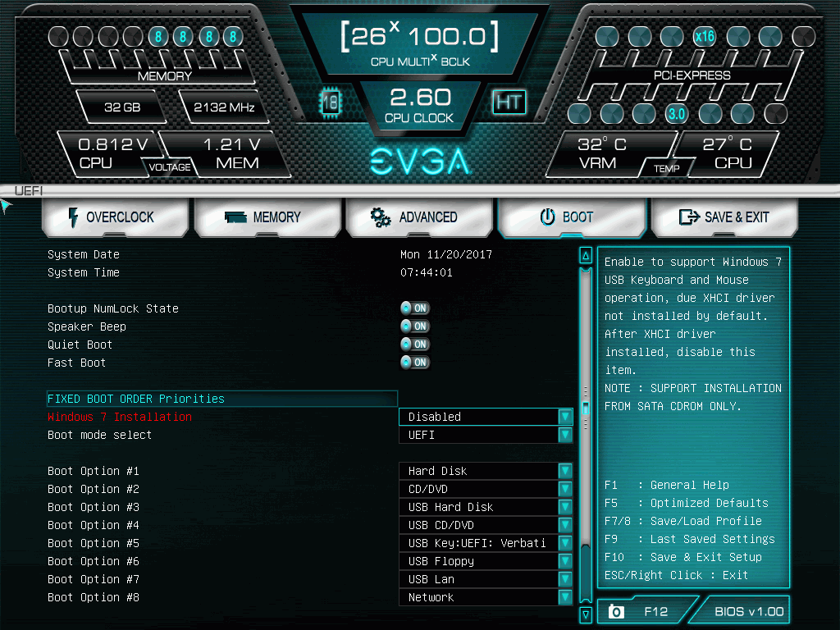The height and width of the screenshot is (630, 840).
Task: Click the 32 GB memory size readout
Action: click(122, 107)
